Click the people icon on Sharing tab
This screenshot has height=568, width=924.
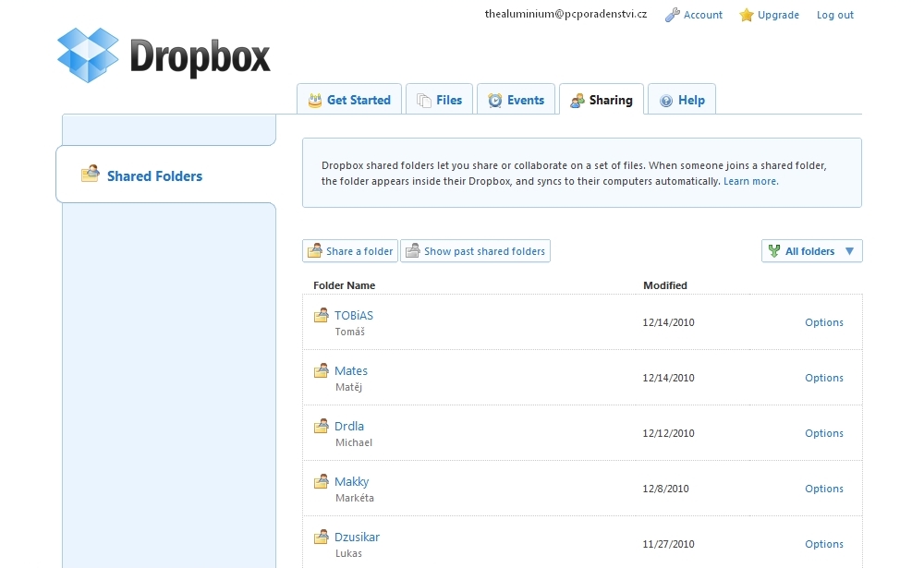577,101
